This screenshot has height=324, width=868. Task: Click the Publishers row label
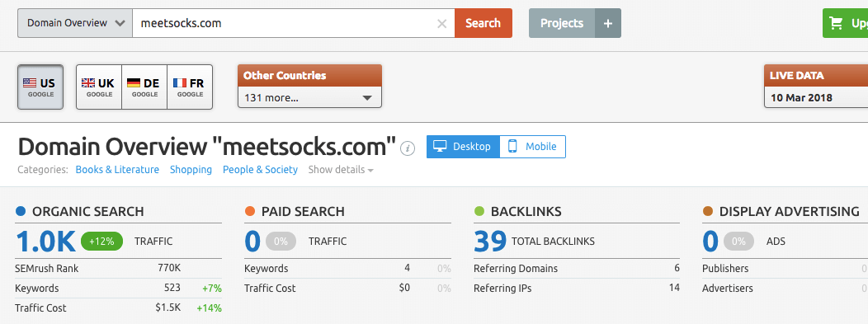725,269
